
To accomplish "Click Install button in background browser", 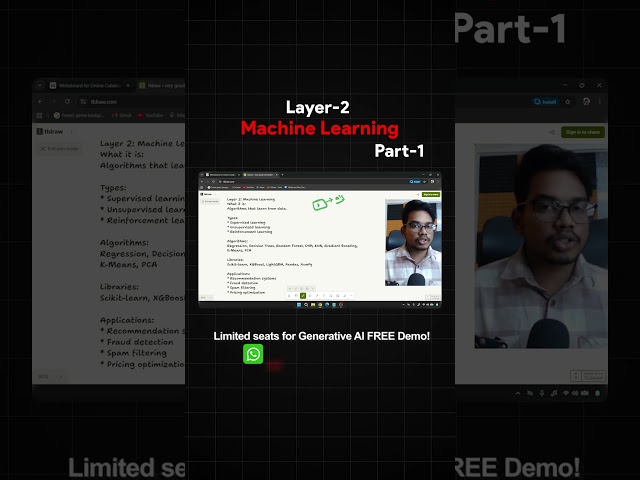I will (x=545, y=102).
